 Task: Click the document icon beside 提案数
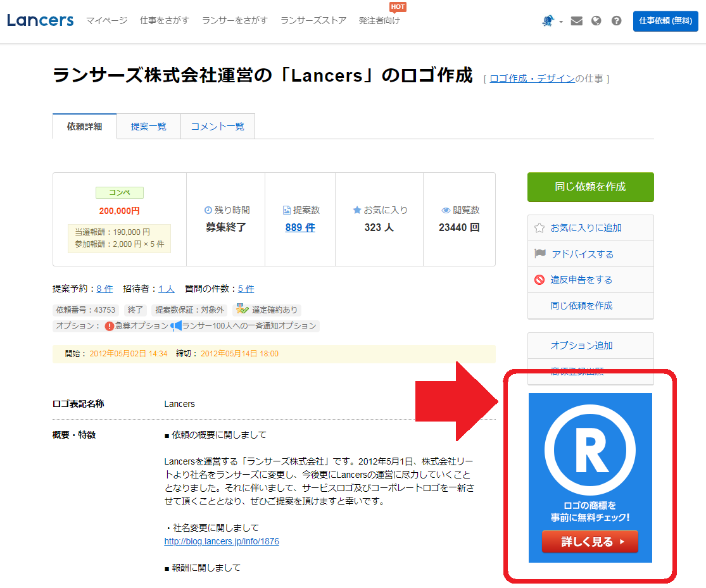[286, 210]
